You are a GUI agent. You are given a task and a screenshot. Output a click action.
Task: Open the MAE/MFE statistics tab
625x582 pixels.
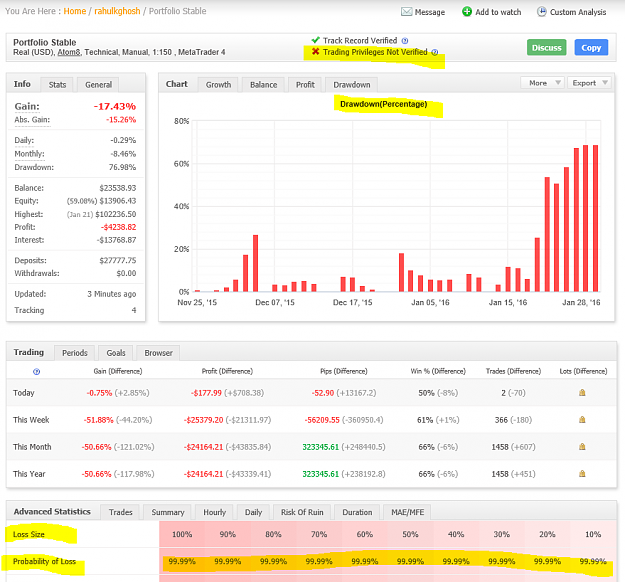tap(407, 512)
